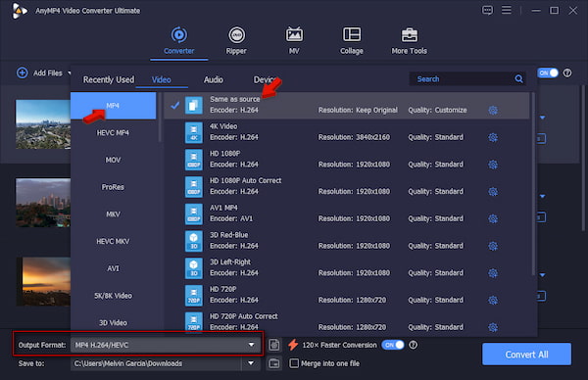Open settings gear for HD 720P
The height and width of the screenshot is (380, 588).
click(x=493, y=300)
